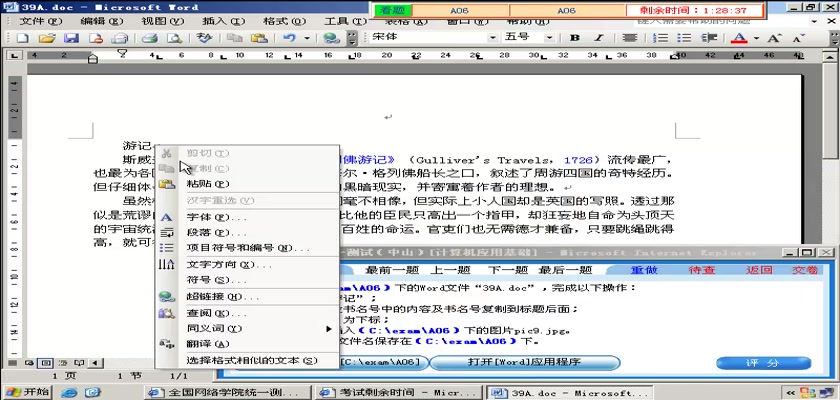Create a new blank document
840x400 pixels.
point(22,38)
